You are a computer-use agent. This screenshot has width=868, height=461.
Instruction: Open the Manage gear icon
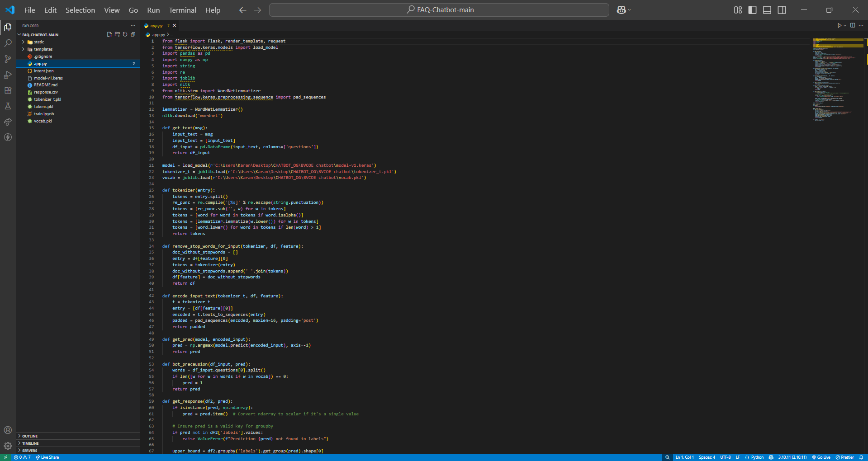(x=8, y=446)
